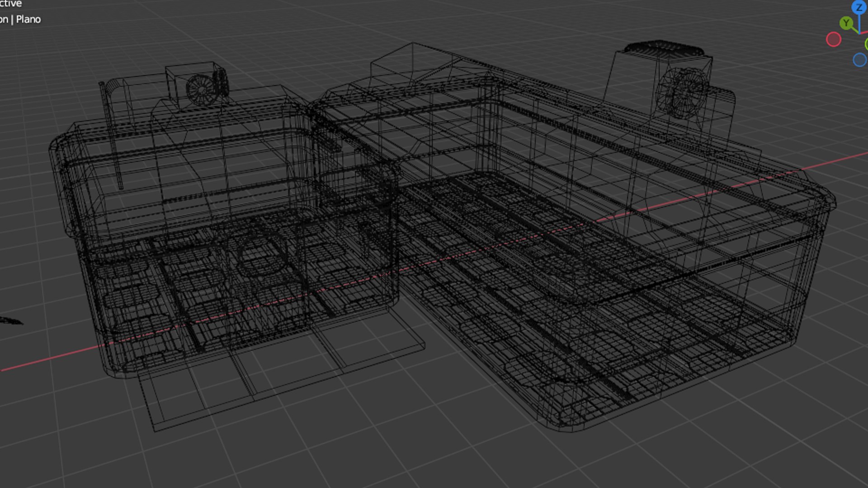Snap view using red negative X gizmo circle
Viewport: 868px width, 488px height.
(x=833, y=39)
